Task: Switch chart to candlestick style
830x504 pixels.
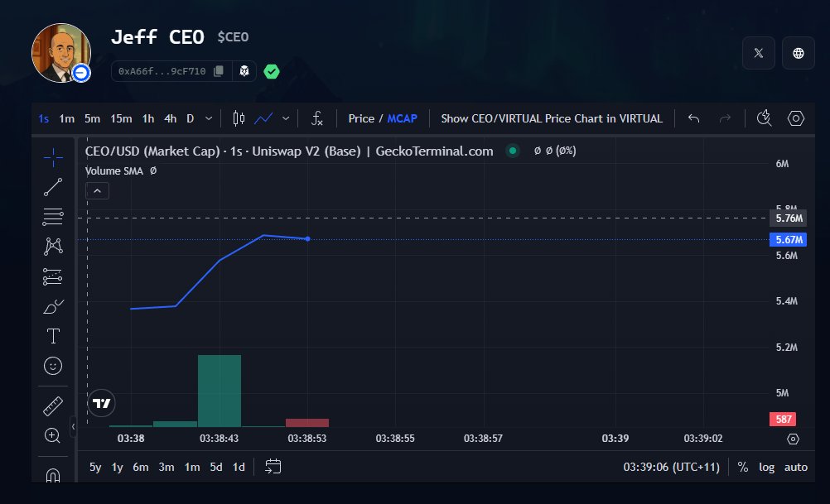Action: click(239, 118)
